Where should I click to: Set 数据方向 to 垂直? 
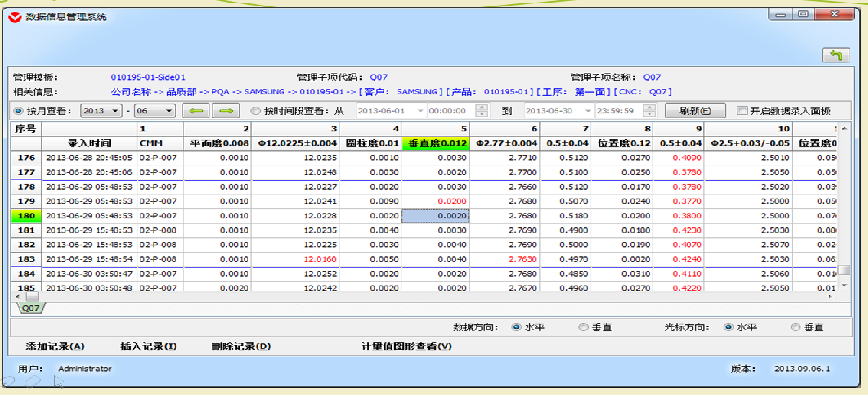[x=583, y=327]
